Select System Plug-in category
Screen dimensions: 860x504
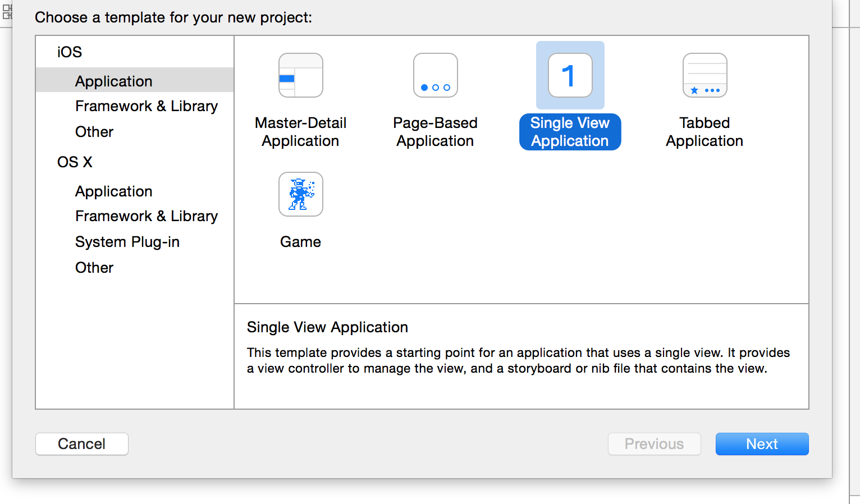[127, 242]
